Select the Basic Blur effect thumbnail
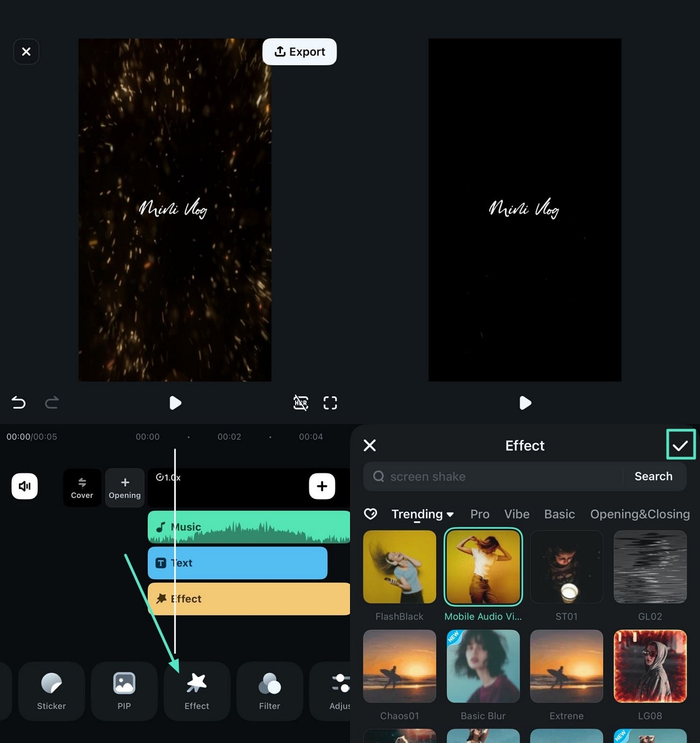This screenshot has width=700, height=743. click(483, 666)
